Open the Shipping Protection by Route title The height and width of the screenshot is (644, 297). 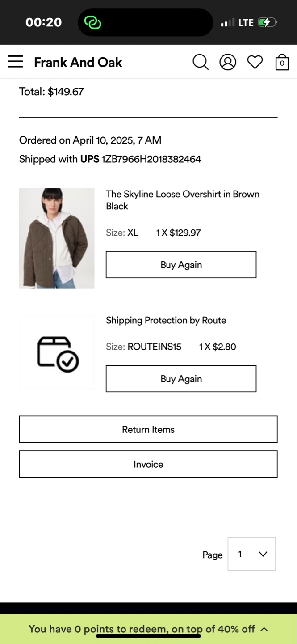[166, 320]
